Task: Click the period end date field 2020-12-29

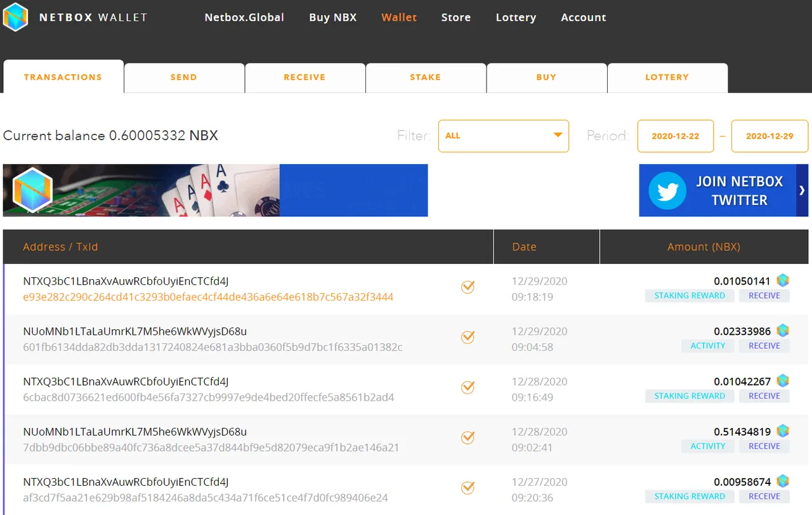Action: pyautogui.click(x=770, y=136)
